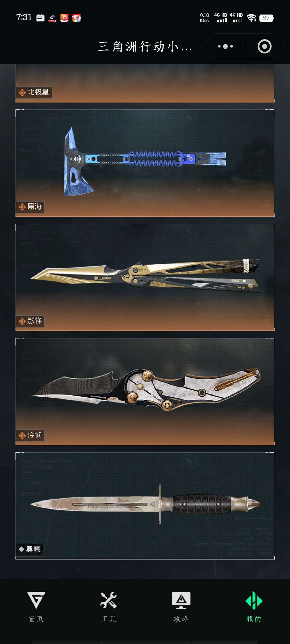Tap the mini program close target icon

point(264,46)
